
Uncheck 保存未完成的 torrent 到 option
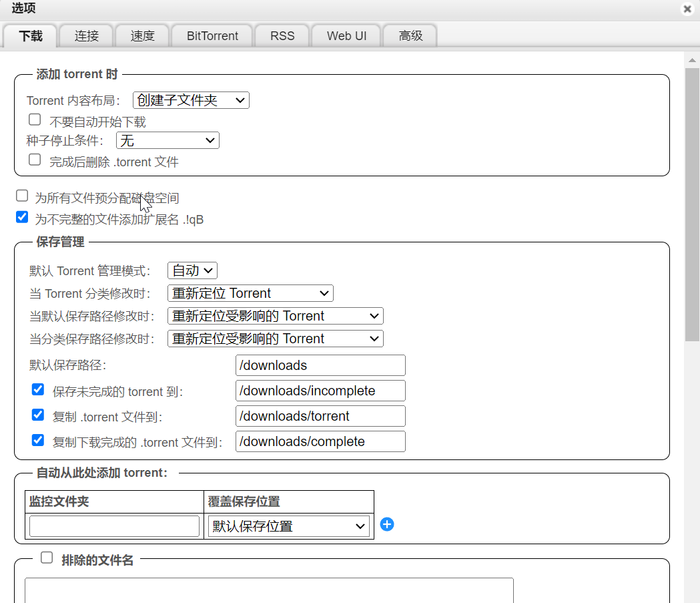click(x=37, y=389)
